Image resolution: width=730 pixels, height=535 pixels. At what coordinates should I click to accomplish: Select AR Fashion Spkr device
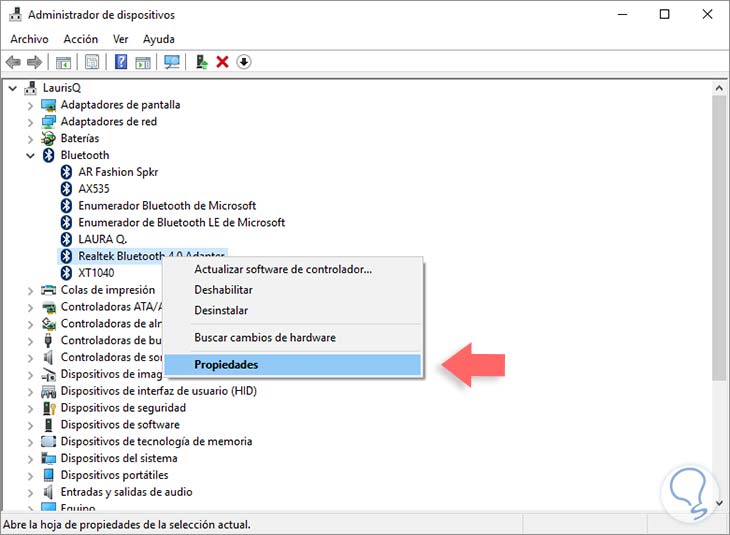118,172
